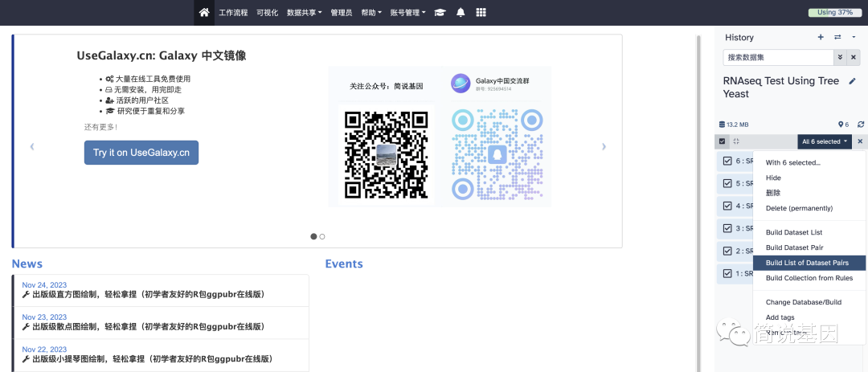Open the 帮助 dropdown menu

[371, 12]
